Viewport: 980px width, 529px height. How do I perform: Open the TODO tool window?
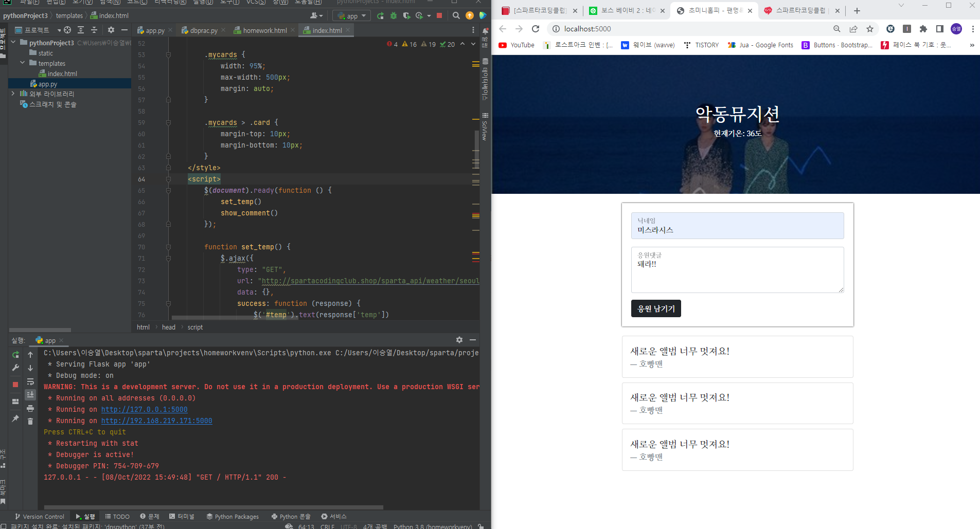pyautogui.click(x=117, y=516)
